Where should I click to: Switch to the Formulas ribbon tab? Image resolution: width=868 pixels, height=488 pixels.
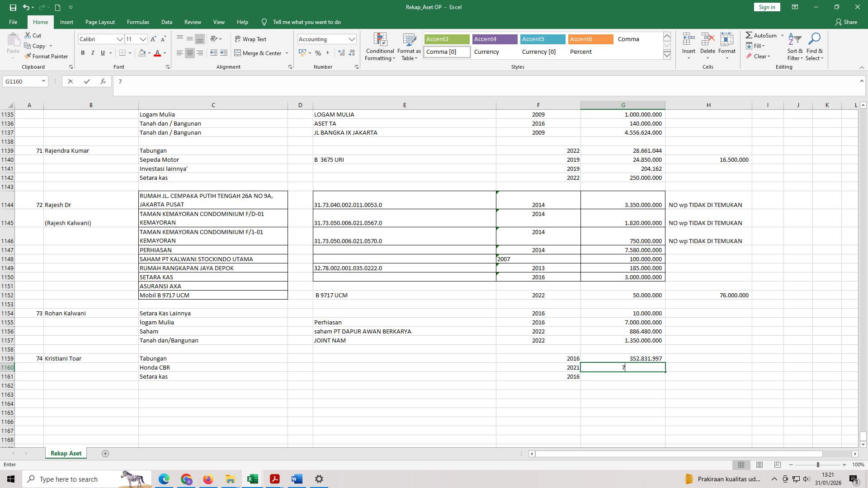pyautogui.click(x=138, y=22)
